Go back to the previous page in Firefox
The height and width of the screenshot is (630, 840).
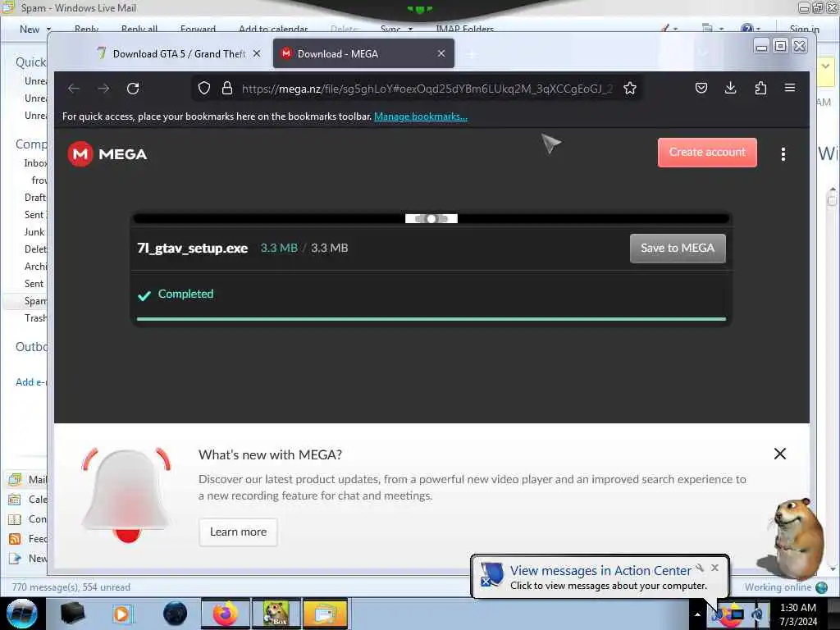(73, 89)
